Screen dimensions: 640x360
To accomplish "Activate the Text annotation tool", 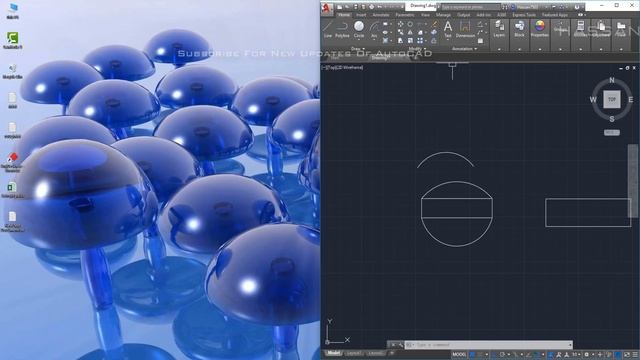I will pos(448,29).
